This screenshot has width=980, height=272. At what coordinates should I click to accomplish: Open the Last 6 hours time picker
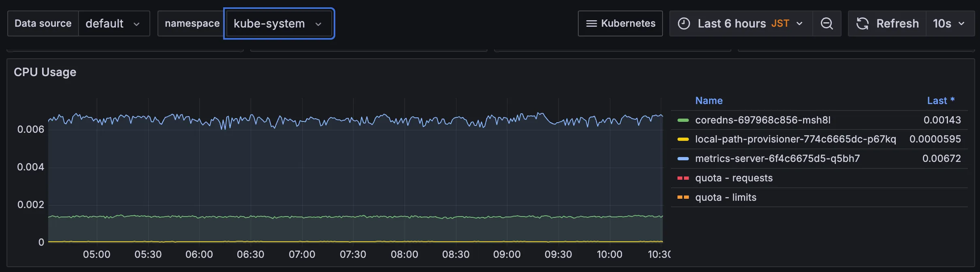coord(741,23)
